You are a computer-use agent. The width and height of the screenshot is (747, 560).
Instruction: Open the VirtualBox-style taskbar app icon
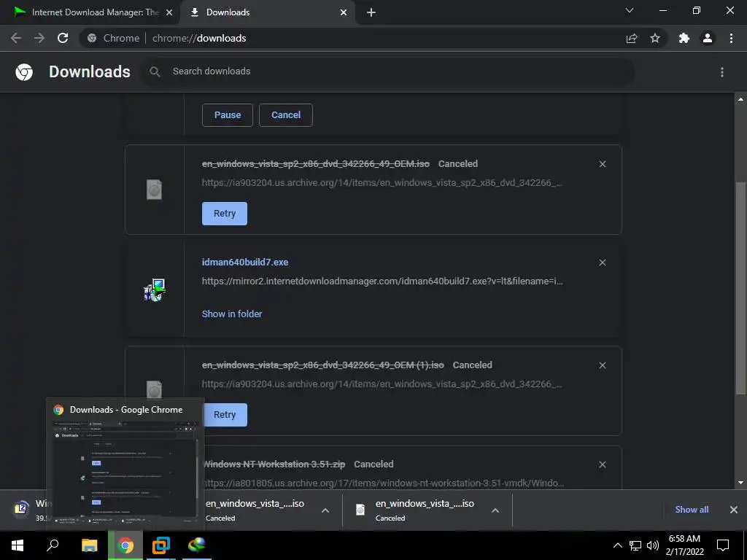point(161,545)
